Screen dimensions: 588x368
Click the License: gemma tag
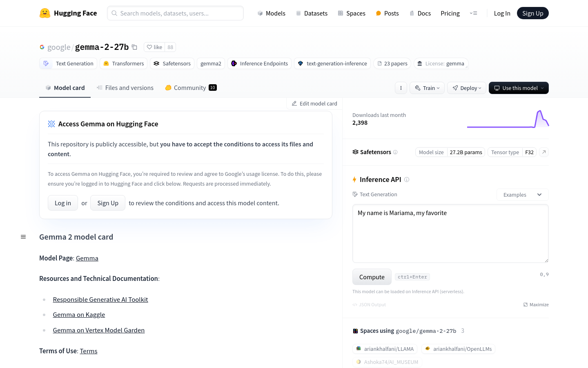click(x=441, y=63)
